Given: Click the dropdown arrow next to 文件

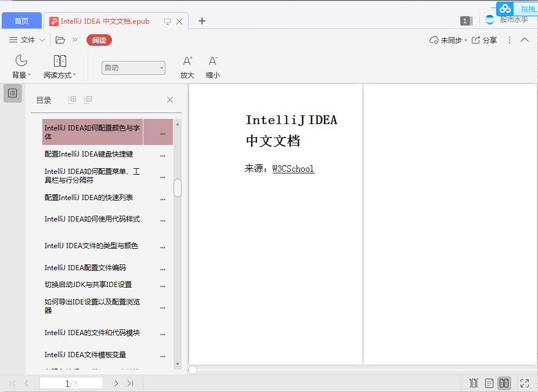Looking at the screenshot, I should click(x=42, y=40).
